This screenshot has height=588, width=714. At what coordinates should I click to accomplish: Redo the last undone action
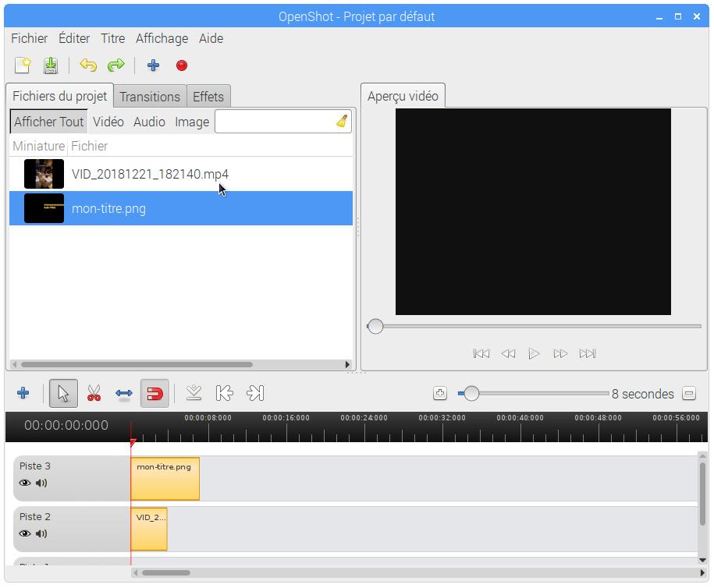(116, 66)
